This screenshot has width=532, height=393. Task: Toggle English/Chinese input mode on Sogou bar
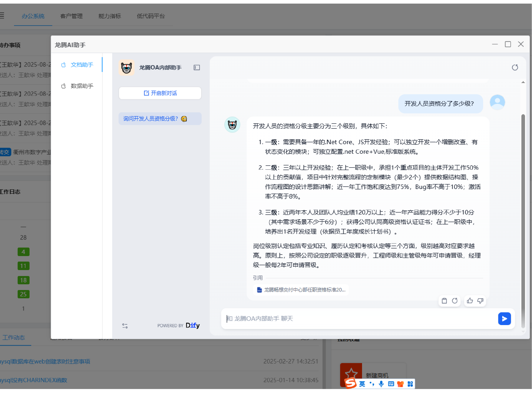tap(362, 384)
